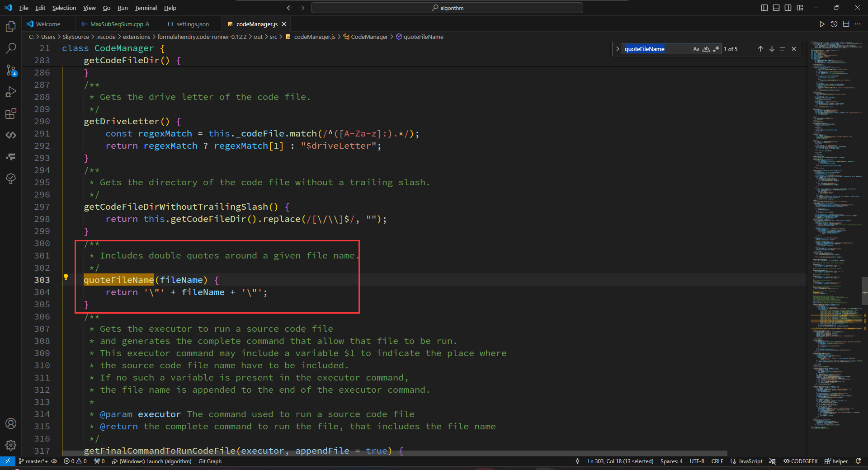The height and width of the screenshot is (470, 868).
Task: Open the Terminal menu
Action: (146, 8)
